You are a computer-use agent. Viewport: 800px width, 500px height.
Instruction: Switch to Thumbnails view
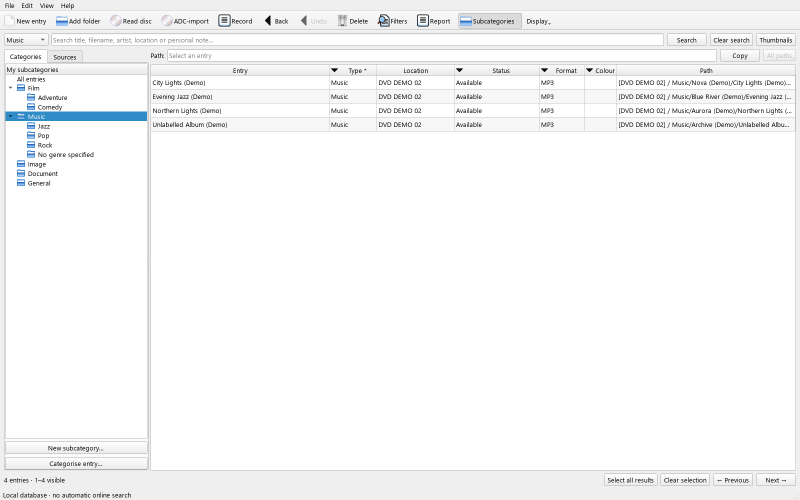(x=776, y=40)
